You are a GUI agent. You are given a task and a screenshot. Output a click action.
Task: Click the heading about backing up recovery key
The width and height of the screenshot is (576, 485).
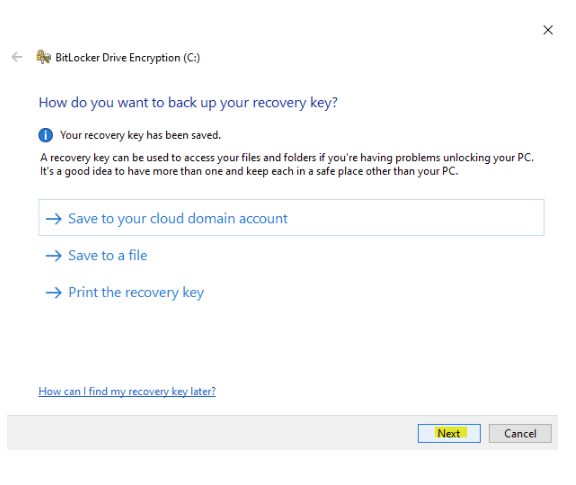pyautogui.click(x=188, y=103)
